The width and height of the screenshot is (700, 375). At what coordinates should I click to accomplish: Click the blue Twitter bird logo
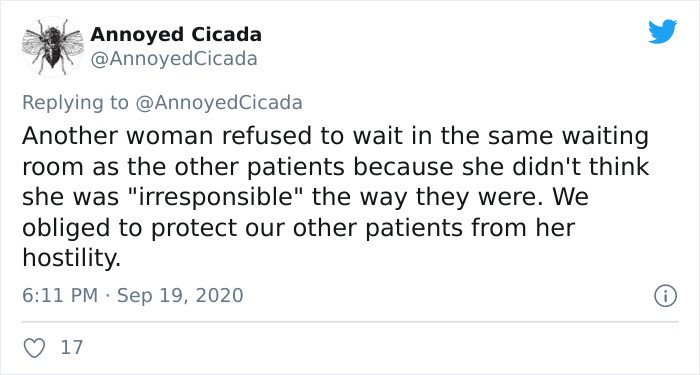tap(663, 32)
